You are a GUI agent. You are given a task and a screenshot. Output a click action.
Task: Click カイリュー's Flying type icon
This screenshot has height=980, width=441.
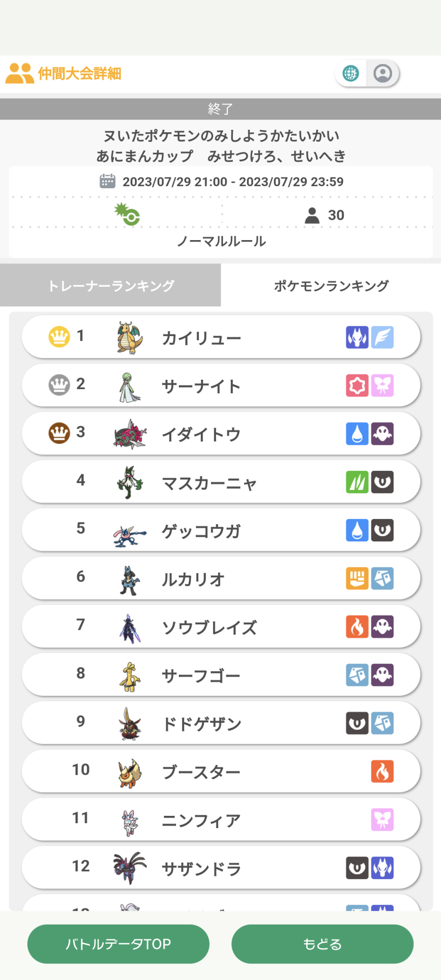[x=382, y=337]
